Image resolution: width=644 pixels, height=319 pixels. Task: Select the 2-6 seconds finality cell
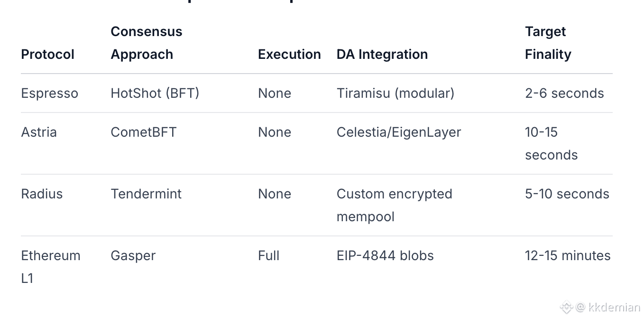coord(564,93)
